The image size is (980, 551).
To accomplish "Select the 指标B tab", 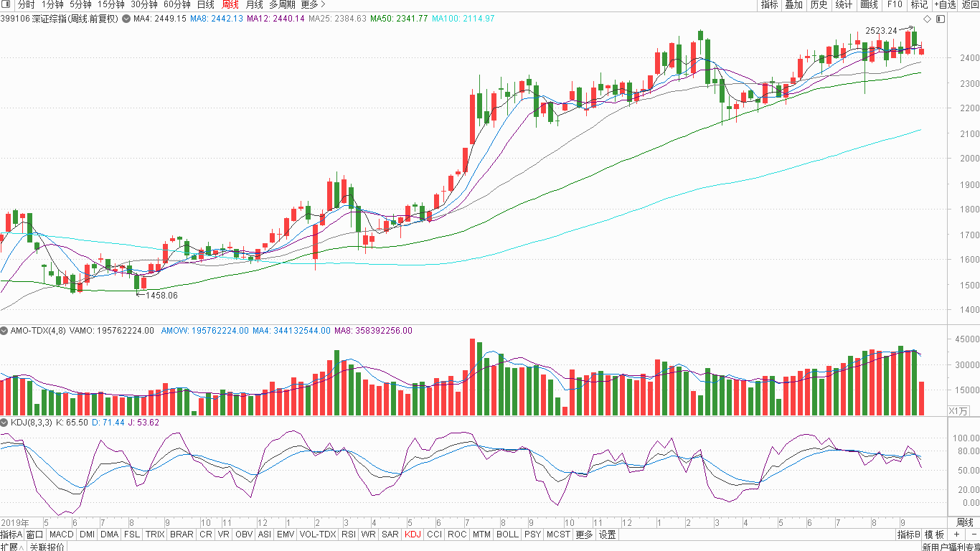I will coord(908,534).
